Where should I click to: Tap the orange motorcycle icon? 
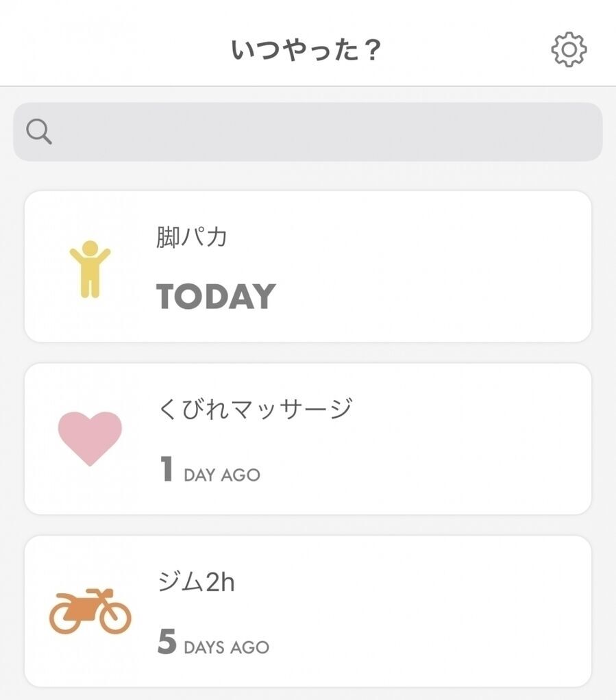tap(90, 611)
